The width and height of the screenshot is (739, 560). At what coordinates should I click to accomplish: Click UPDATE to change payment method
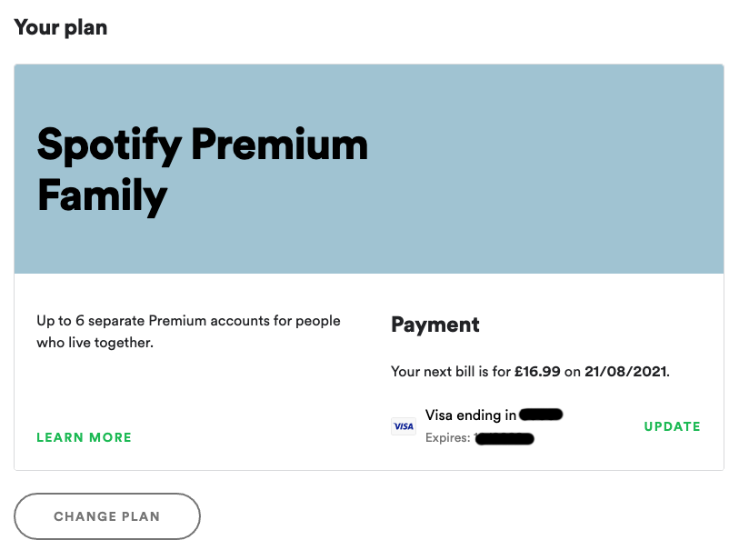pos(672,426)
